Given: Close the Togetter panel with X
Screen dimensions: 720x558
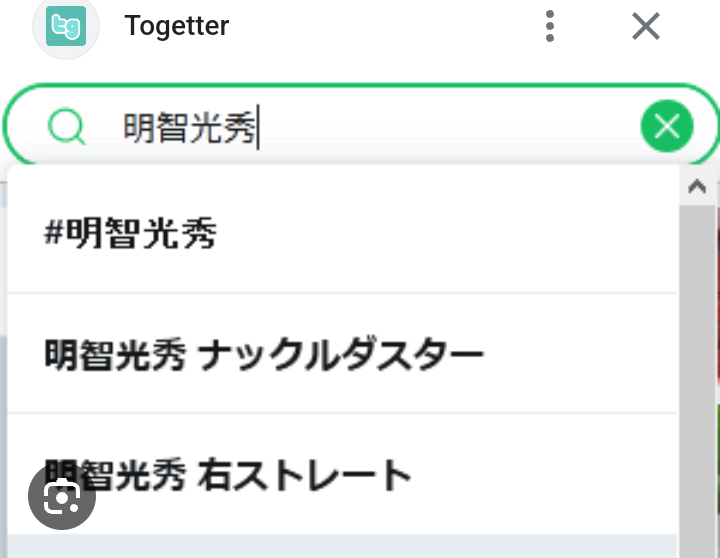Looking at the screenshot, I should coord(646,26).
